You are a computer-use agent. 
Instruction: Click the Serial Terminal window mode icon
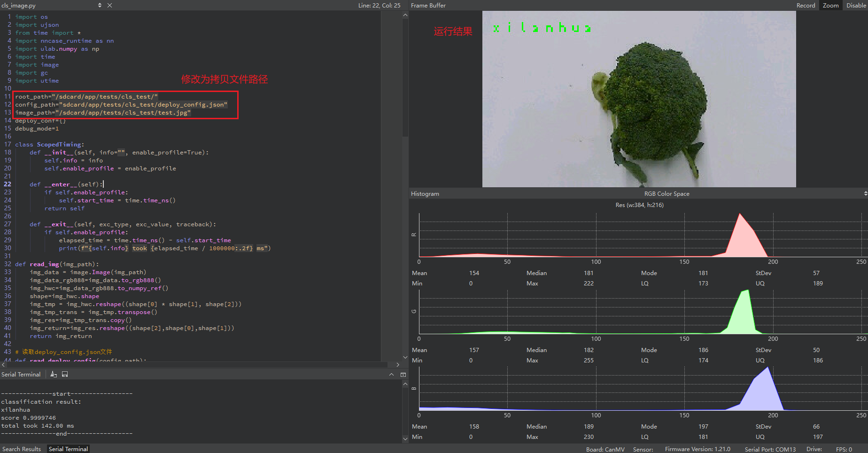click(403, 374)
